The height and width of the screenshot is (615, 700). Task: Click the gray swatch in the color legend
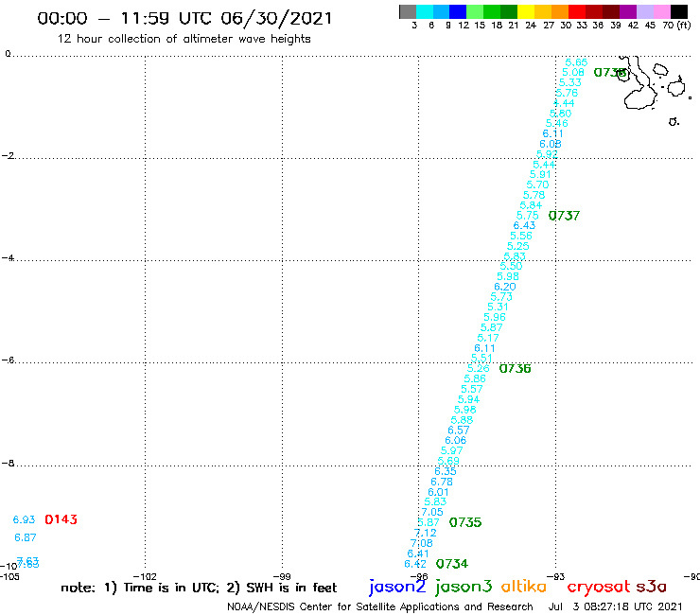(x=408, y=11)
